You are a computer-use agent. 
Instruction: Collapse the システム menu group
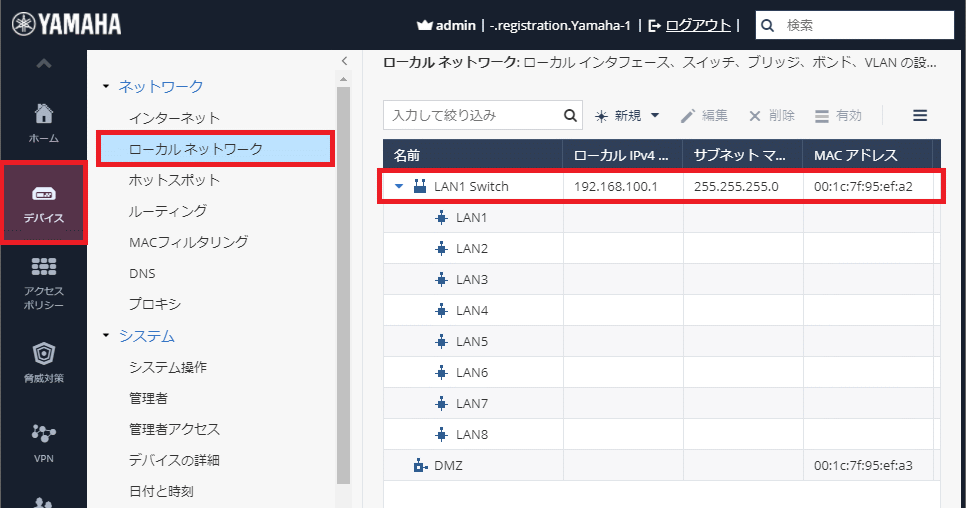coord(107,336)
